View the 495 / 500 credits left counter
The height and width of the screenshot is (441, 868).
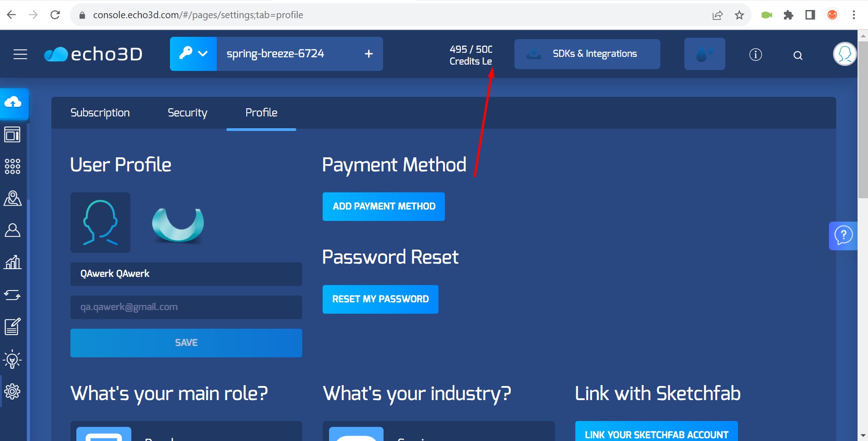[471, 55]
